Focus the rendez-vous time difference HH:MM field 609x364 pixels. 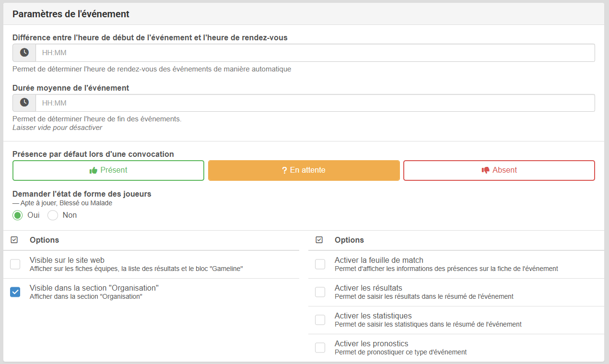click(315, 53)
